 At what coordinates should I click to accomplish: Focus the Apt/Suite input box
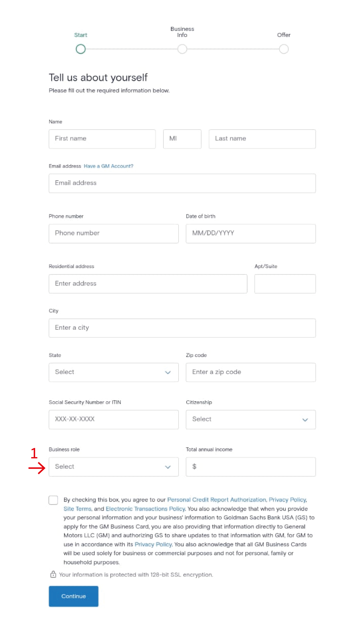(285, 284)
